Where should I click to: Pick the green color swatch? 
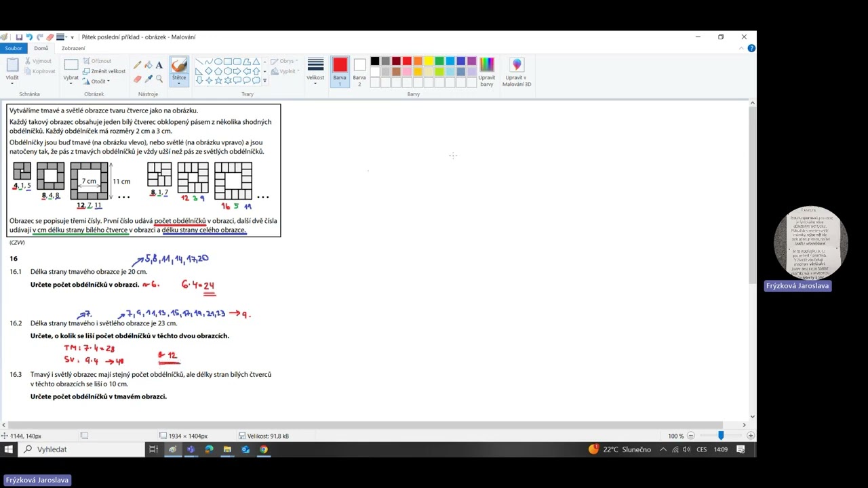(x=439, y=61)
